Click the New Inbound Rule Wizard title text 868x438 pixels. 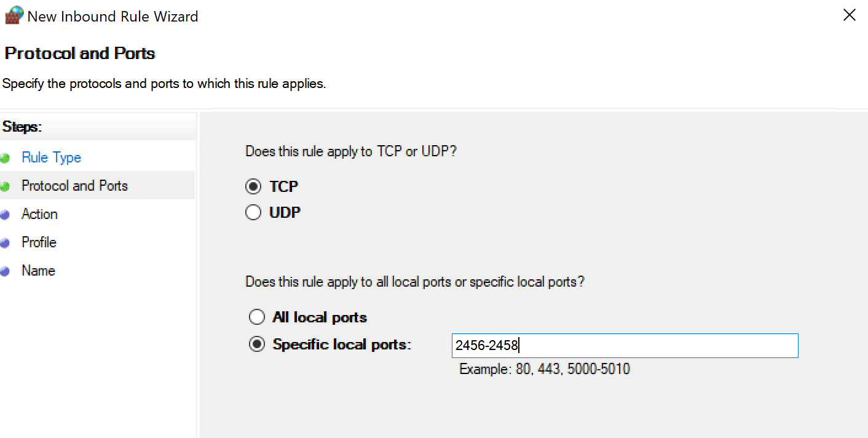point(112,17)
